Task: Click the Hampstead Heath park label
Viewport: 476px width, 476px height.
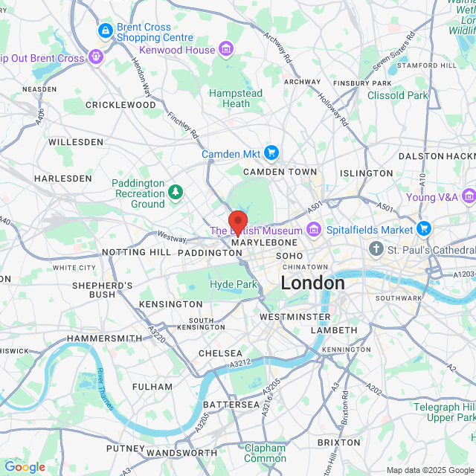Action: (x=236, y=98)
